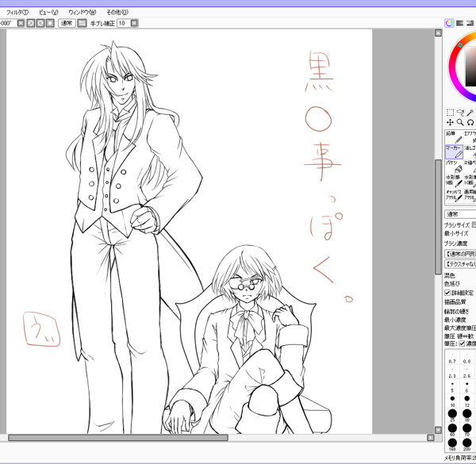Flip the view horizontally
Image resolution: width=476 pixels, height=464 pixels.
click(x=82, y=23)
